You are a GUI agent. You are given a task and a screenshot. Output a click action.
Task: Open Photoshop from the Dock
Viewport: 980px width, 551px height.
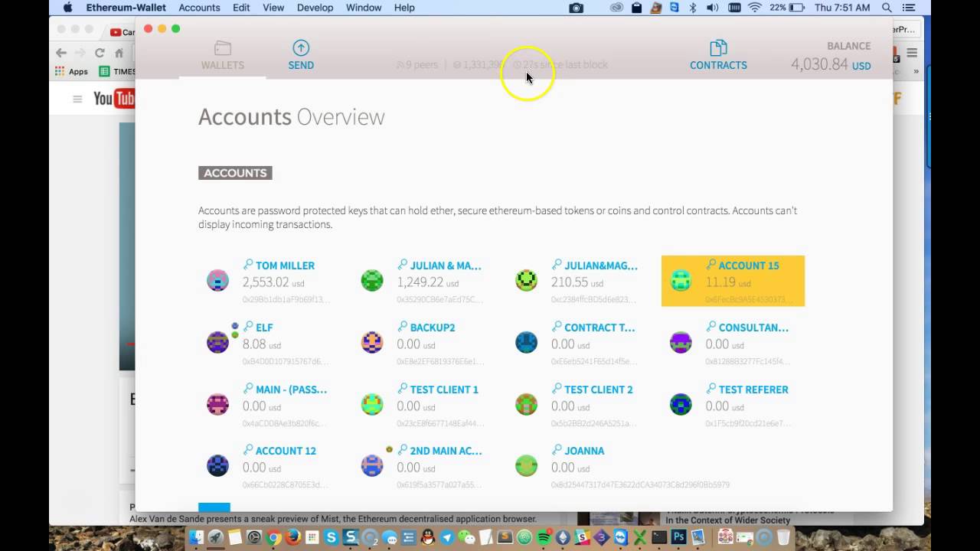tap(679, 538)
